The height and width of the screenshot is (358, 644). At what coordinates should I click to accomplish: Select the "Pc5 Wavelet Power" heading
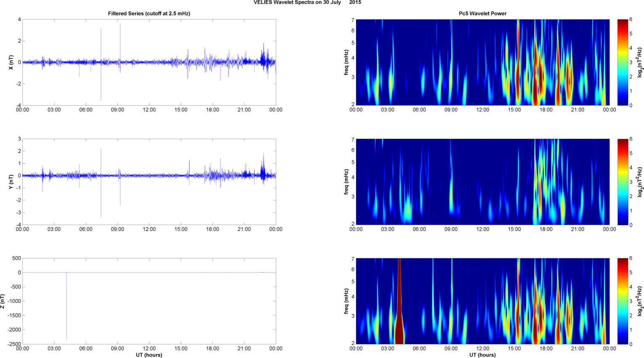pyautogui.click(x=483, y=13)
